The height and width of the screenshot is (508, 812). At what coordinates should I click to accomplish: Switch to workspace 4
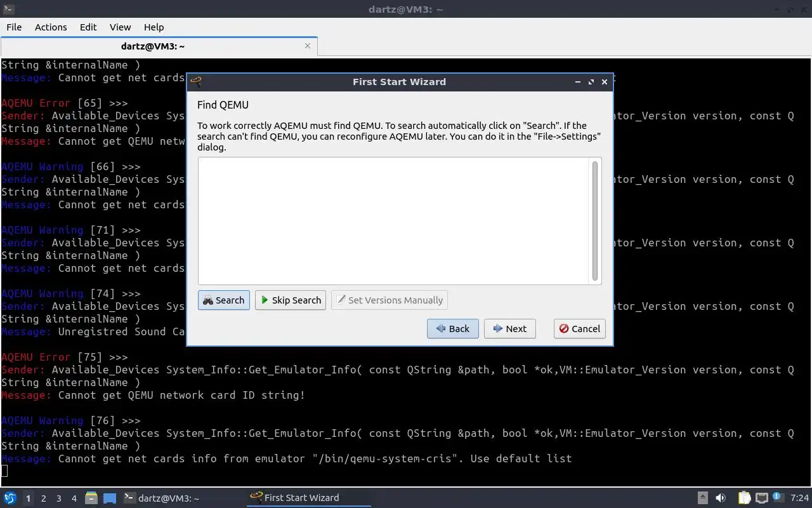click(x=74, y=498)
